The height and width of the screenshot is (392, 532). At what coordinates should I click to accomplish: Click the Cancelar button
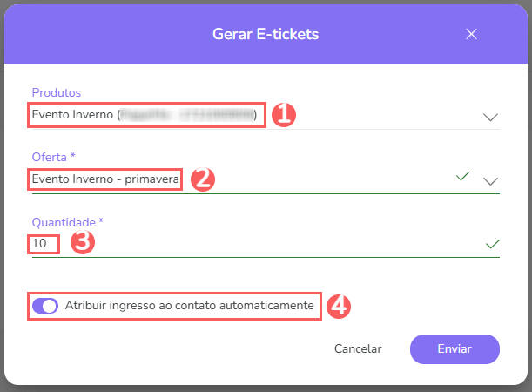coord(358,348)
